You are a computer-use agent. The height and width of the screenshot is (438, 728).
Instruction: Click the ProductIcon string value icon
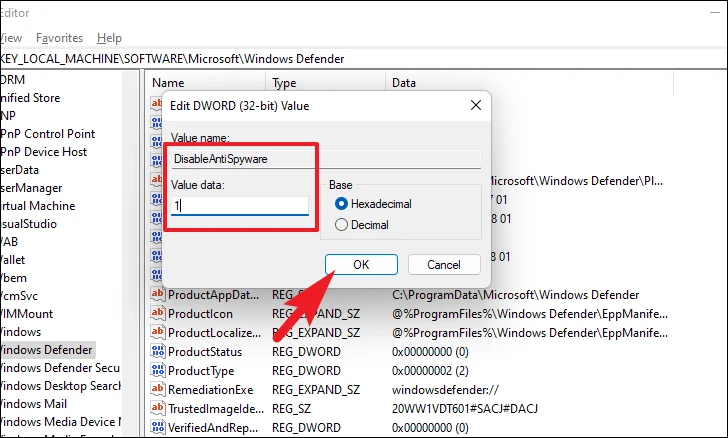pyautogui.click(x=157, y=314)
